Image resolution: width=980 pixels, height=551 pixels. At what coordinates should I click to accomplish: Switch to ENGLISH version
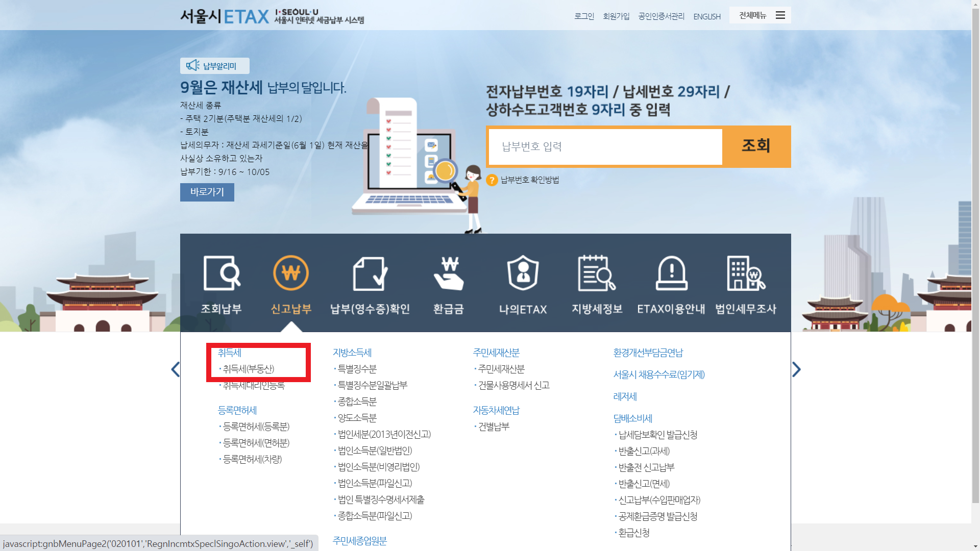click(x=707, y=17)
